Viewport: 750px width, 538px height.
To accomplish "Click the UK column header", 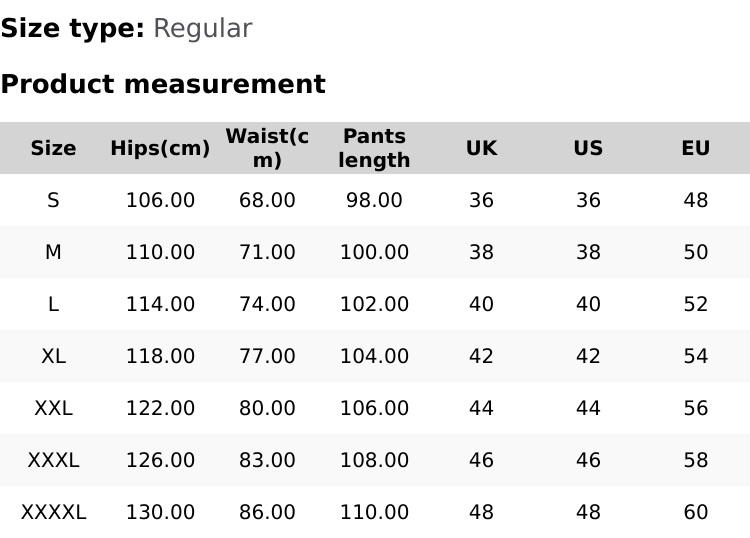I will click(x=481, y=148).
